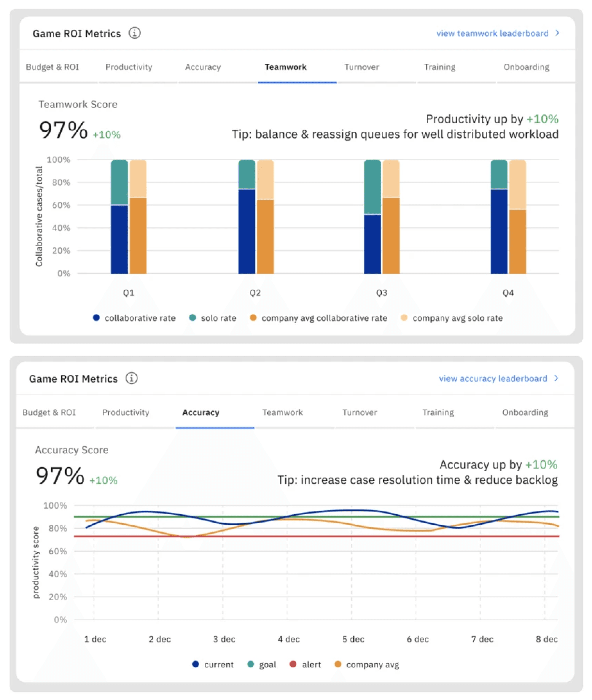The image size is (592, 700).
Task: Click Q4 light orange company avg solo segment
Action: [518, 184]
